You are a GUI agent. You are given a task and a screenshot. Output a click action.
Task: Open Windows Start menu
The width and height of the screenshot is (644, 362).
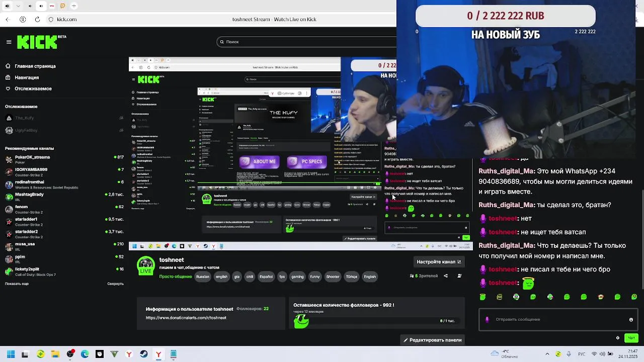point(11,354)
